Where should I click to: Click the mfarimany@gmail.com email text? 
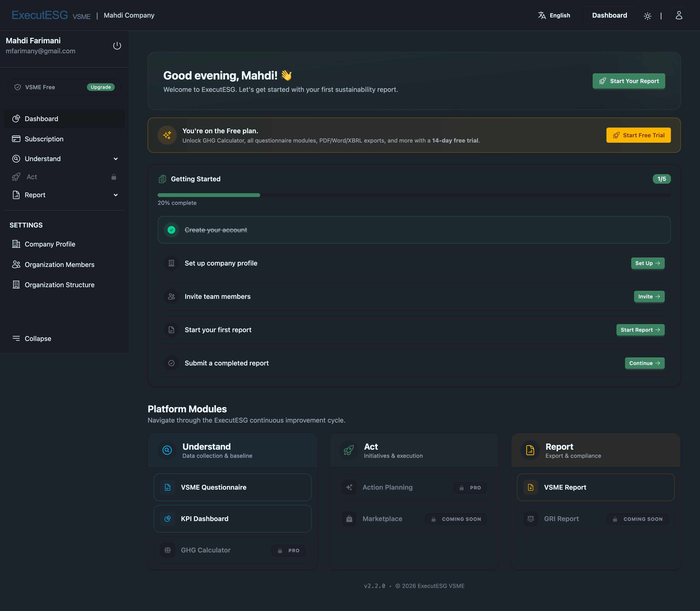(x=40, y=51)
